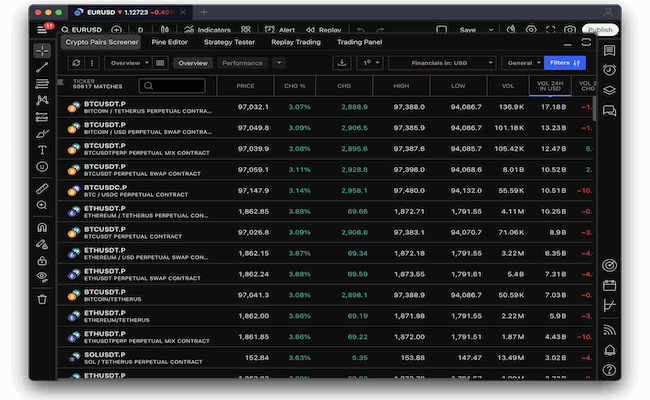
Task: Toggle lock all drawings
Action: (x=42, y=261)
